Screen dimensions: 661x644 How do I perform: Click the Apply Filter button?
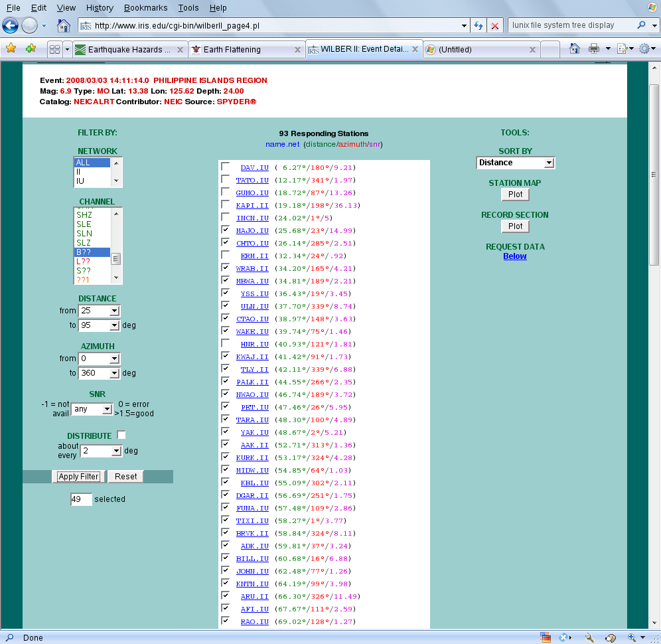click(79, 477)
